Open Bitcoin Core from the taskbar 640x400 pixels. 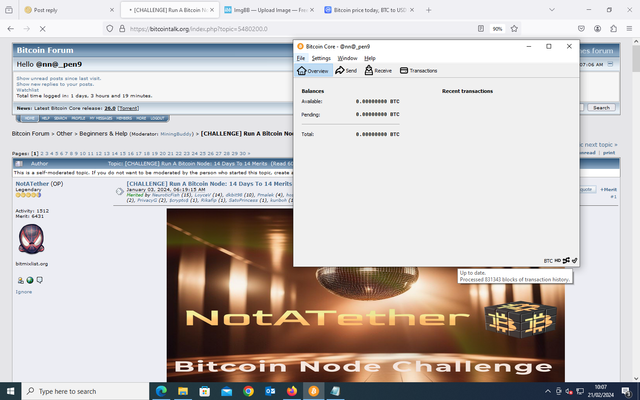[313, 391]
